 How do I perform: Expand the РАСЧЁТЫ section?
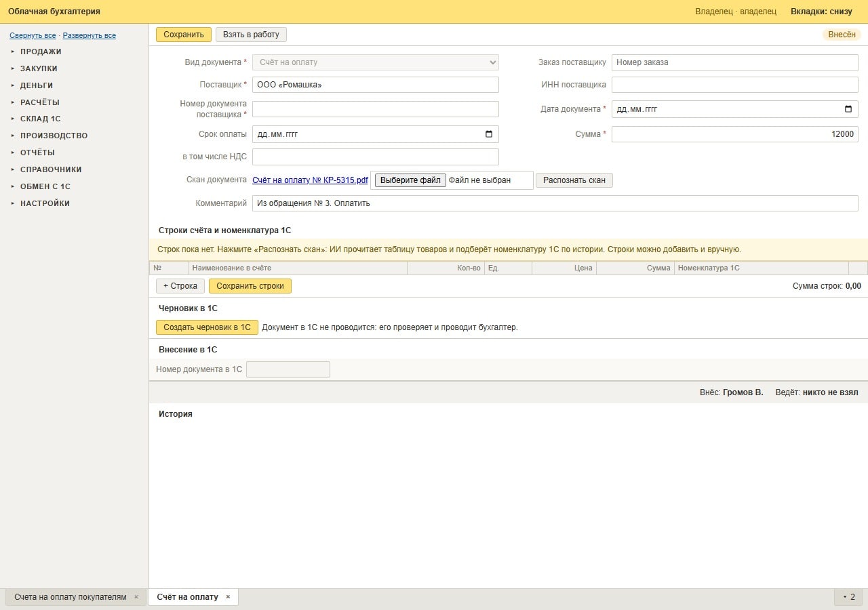(39, 102)
